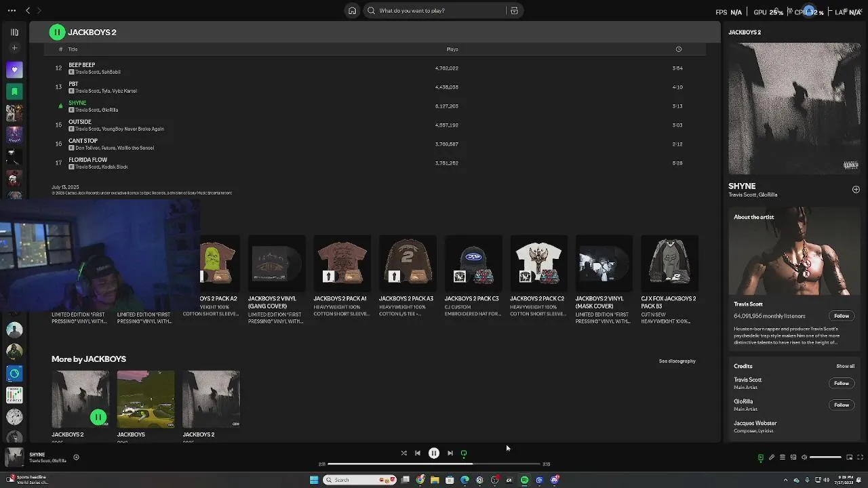Open the JACKBOYS 2 album art in right panel
Screen dimensions: 868x488
(x=794, y=108)
